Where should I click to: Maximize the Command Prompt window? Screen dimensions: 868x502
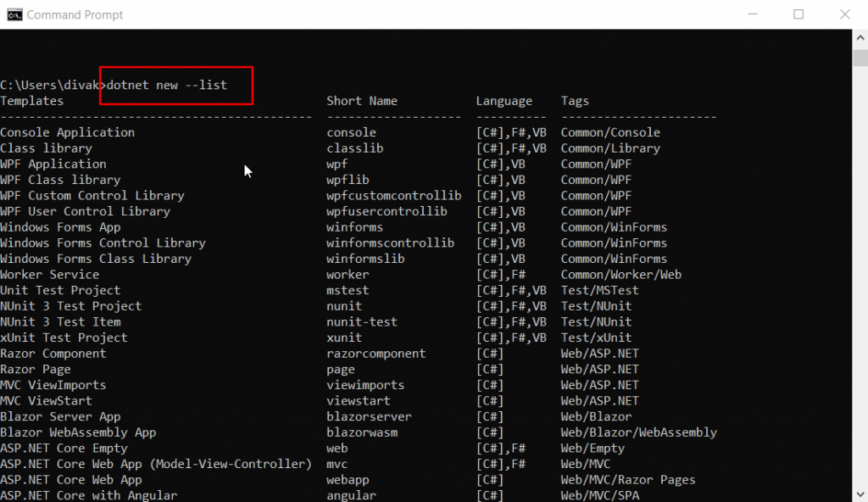(x=798, y=14)
